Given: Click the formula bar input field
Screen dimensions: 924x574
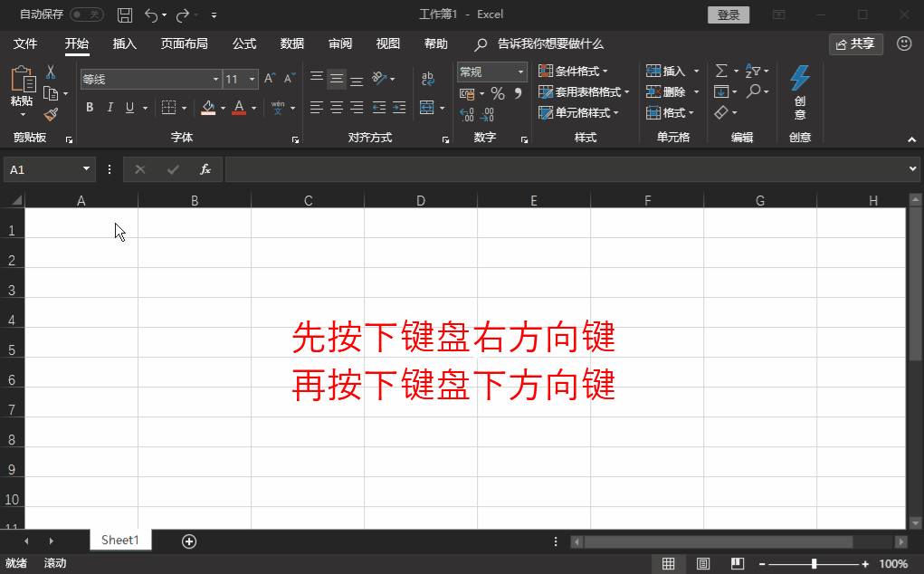Looking at the screenshot, I should click(x=561, y=169).
